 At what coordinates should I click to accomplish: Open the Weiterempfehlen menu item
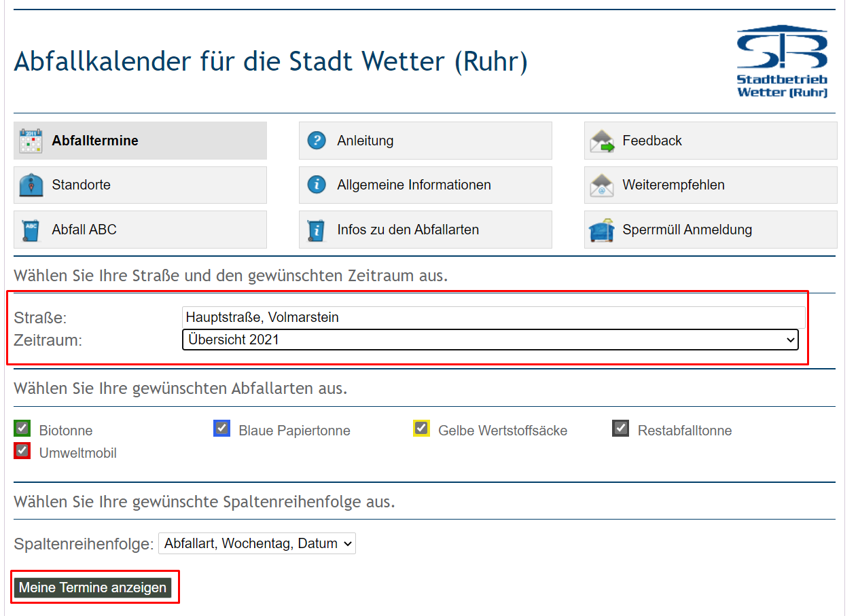click(673, 185)
